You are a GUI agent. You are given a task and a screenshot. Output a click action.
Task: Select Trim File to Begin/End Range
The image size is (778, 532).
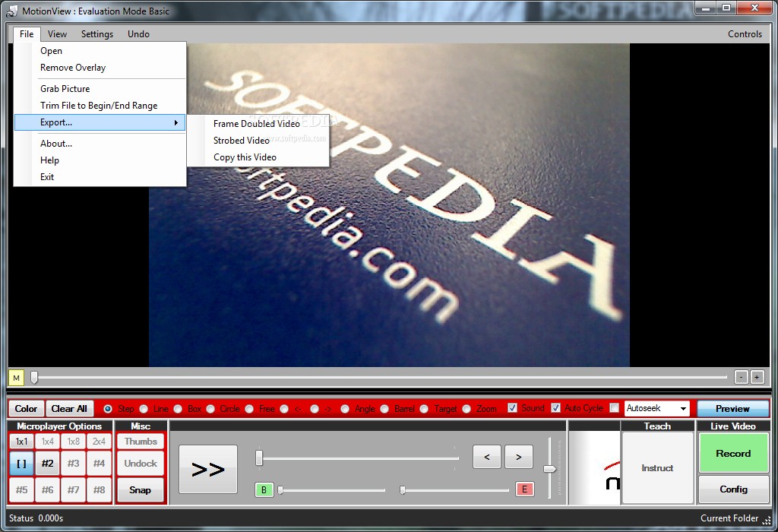[100, 106]
